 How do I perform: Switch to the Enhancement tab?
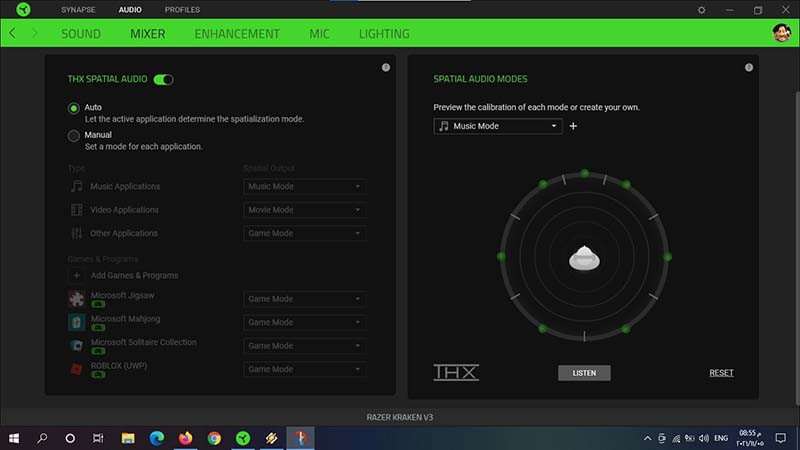point(237,33)
